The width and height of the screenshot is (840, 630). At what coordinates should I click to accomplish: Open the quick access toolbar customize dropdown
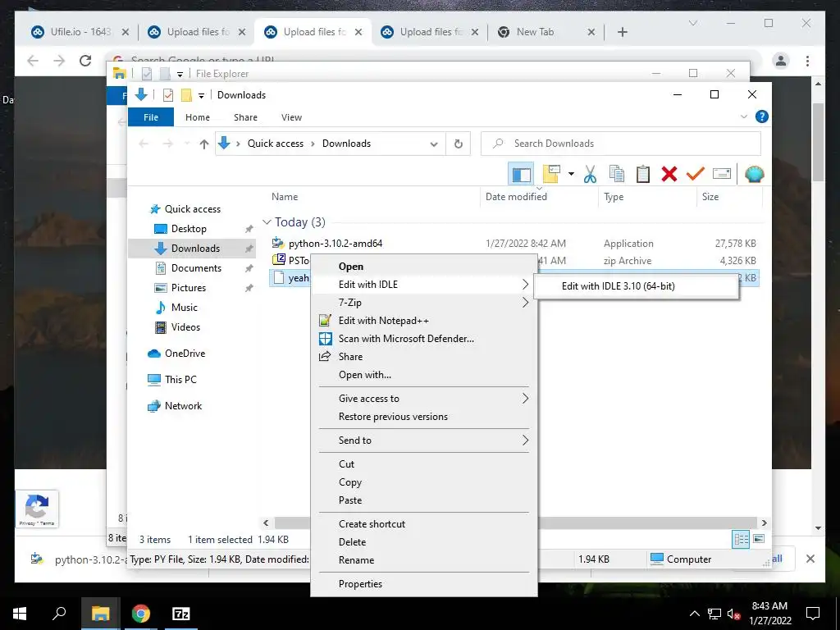(x=202, y=96)
